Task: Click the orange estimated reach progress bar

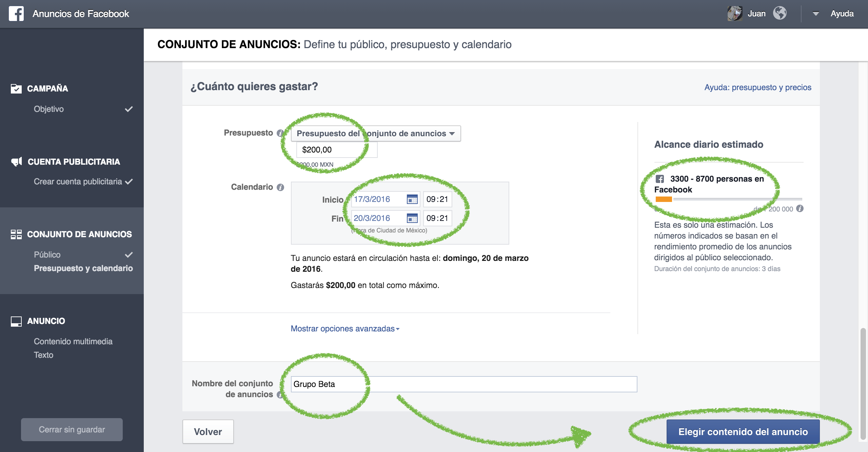Action: click(664, 199)
